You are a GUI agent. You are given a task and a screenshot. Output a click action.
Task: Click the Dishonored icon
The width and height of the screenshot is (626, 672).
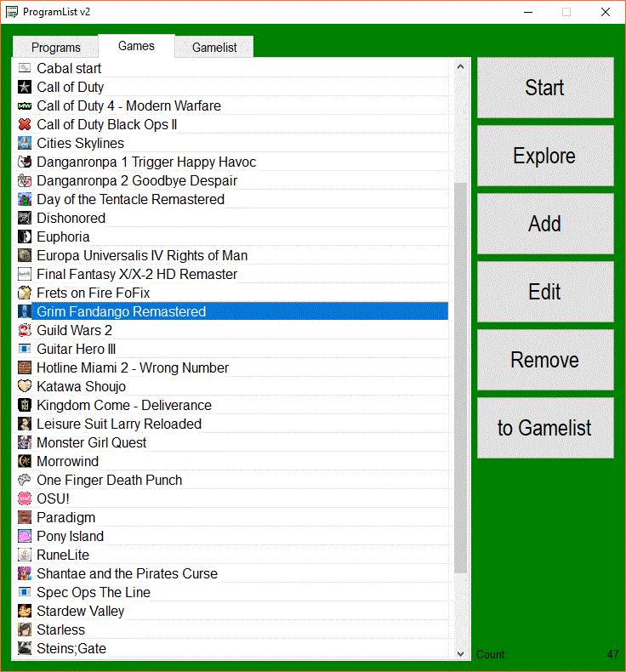pos(25,218)
